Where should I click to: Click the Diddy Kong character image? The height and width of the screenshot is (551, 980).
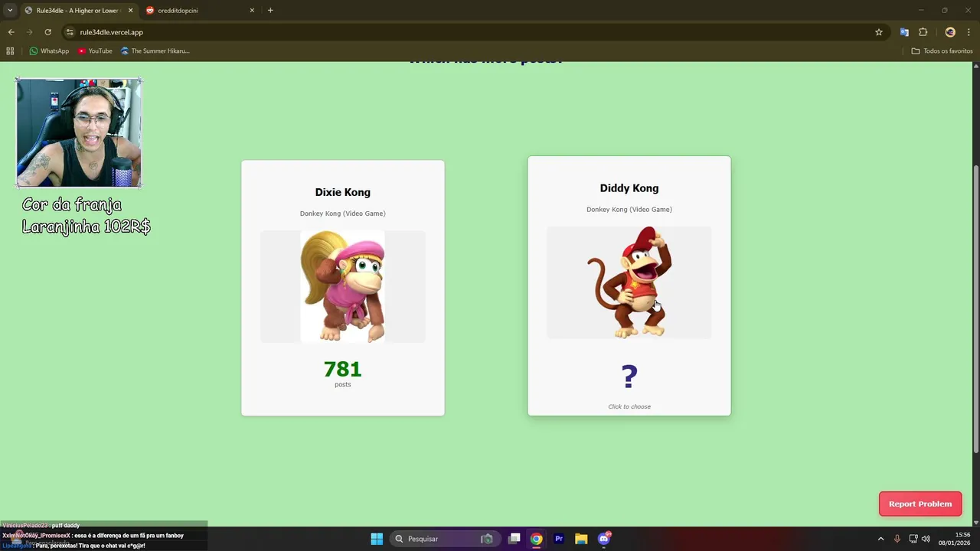coord(629,282)
